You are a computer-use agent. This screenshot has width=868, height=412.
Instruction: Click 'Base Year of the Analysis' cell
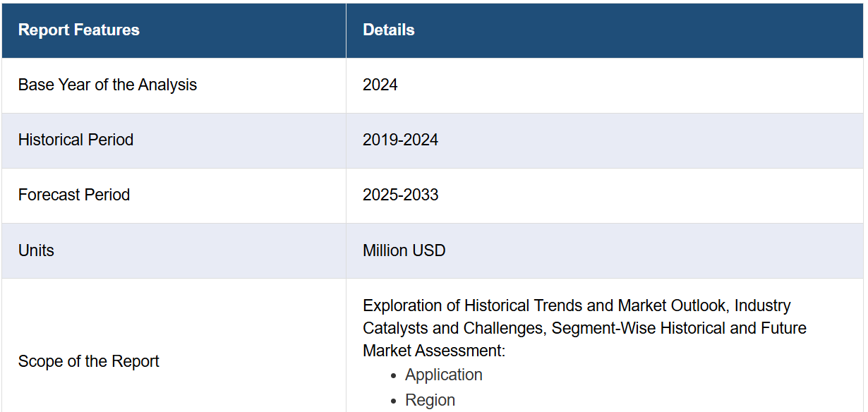(x=174, y=85)
